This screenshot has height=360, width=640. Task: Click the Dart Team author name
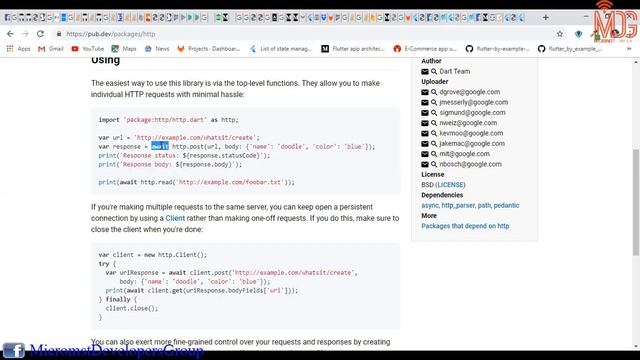(455, 71)
